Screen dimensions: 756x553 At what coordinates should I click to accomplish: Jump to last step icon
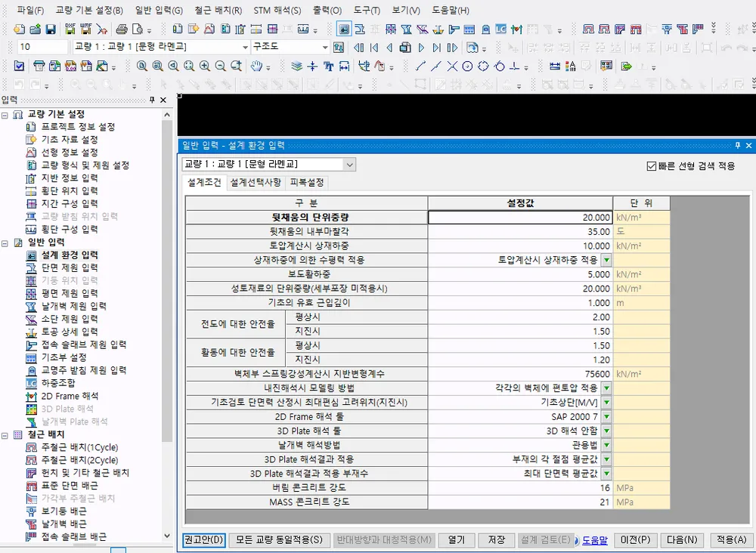[x=436, y=47]
